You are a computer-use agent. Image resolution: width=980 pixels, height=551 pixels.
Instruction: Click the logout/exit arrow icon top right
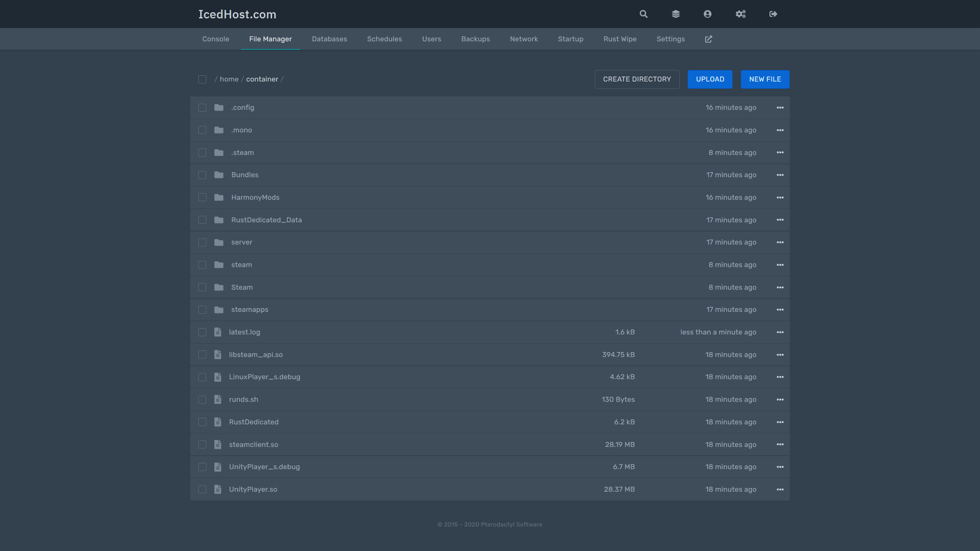click(x=773, y=13)
